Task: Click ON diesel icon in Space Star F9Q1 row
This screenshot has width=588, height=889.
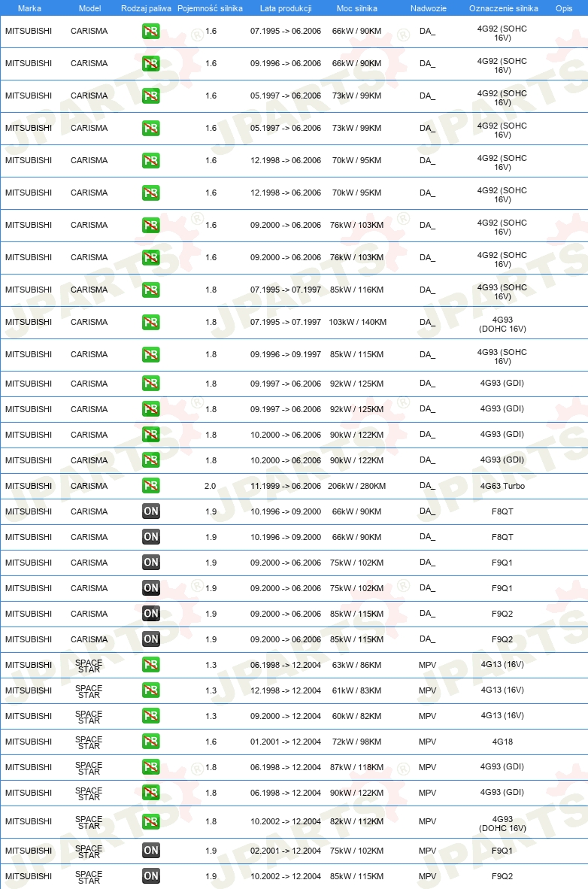Action: click(x=151, y=850)
